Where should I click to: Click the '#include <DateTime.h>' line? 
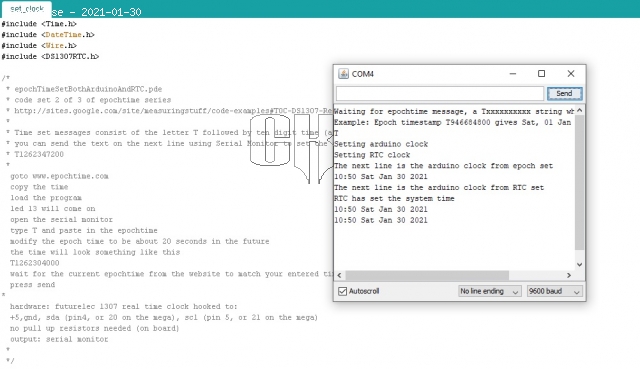[48, 35]
